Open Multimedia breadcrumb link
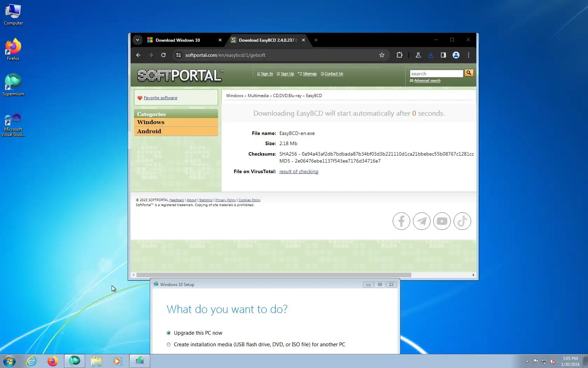Viewport: 588px width, 368px height. coord(258,96)
